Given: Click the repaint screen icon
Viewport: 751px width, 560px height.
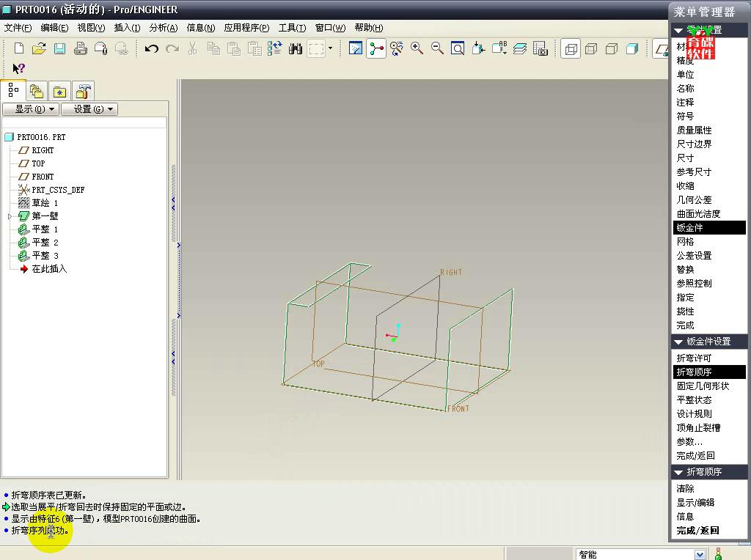Looking at the screenshot, I should (x=356, y=48).
